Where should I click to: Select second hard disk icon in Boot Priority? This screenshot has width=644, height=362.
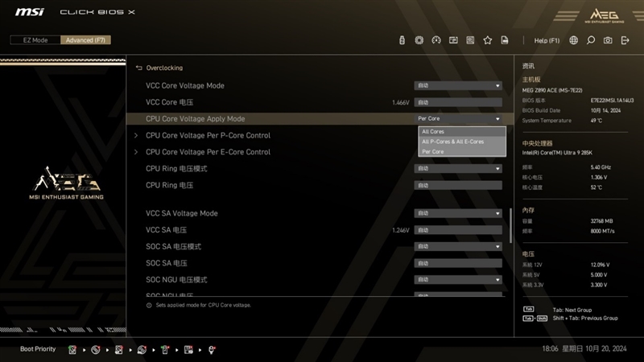coord(118,350)
